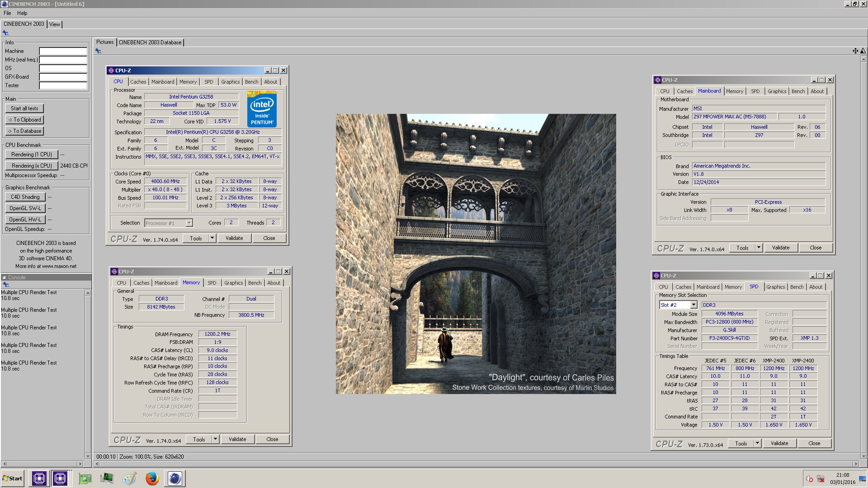Click the CPU-Z title icon in SPD window
868x488 pixels.
click(656, 276)
